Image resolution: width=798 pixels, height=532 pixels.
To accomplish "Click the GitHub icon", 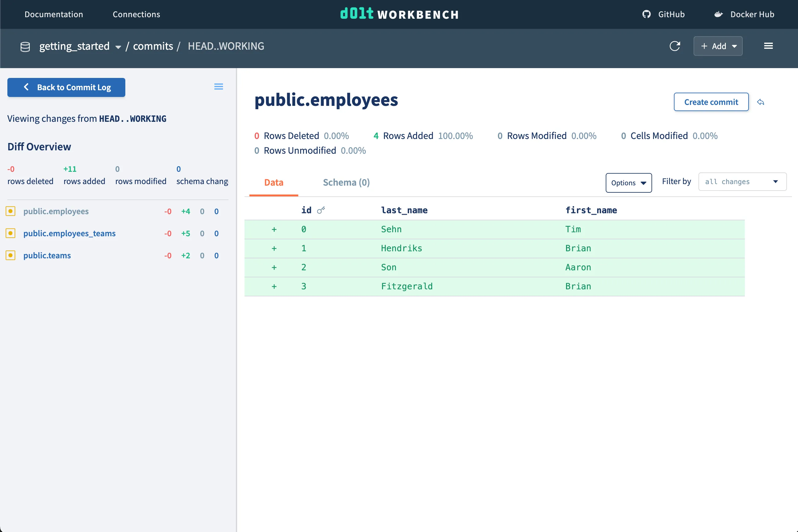I will [x=646, y=14].
